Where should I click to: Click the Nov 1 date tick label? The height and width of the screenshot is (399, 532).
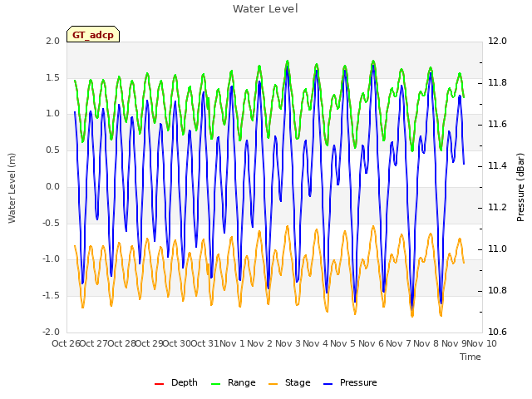click(233, 343)
